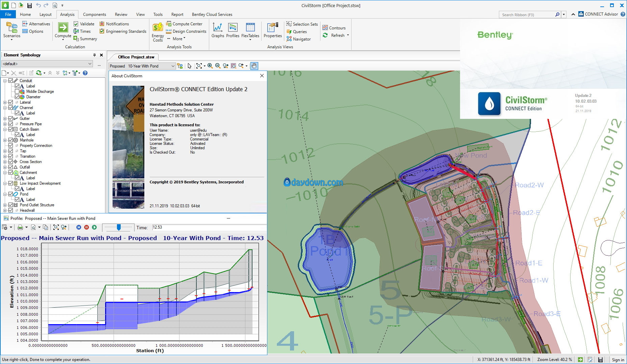Open Bentley Cloud Services tab

(x=212, y=15)
